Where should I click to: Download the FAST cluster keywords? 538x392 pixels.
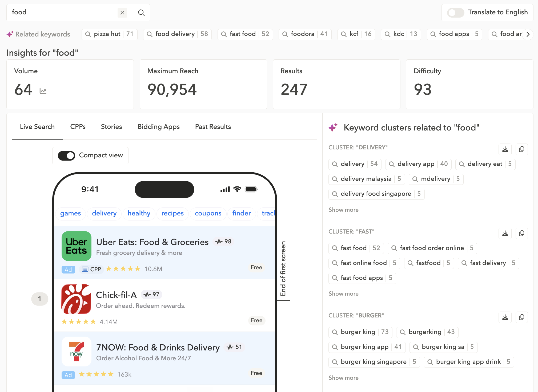pyautogui.click(x=505, y=234)
